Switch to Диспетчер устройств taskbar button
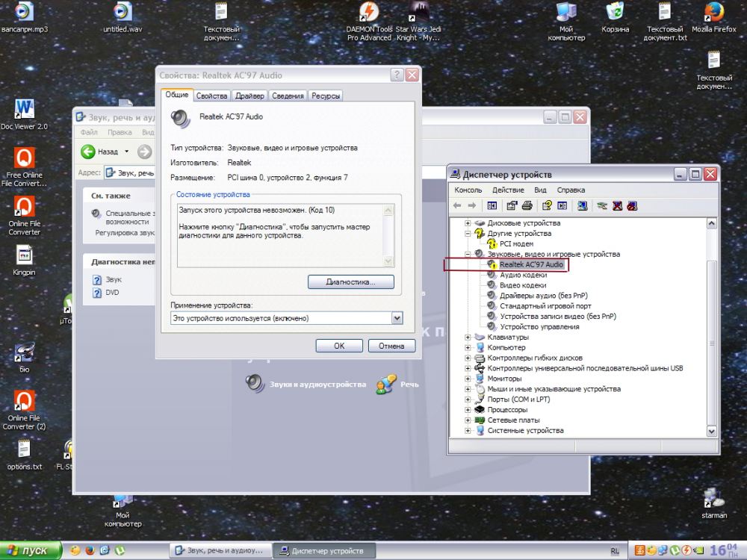 (x=324, y=550)
